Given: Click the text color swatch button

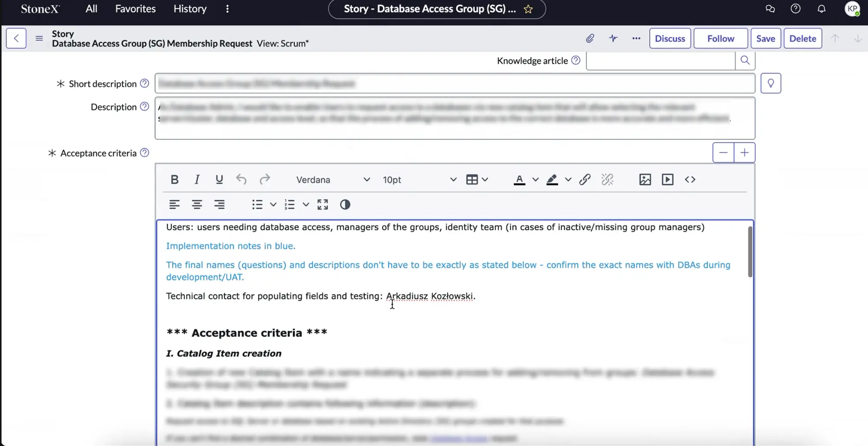Looking at the screenshot, I should pyautogui.click(x=519, y=179).
